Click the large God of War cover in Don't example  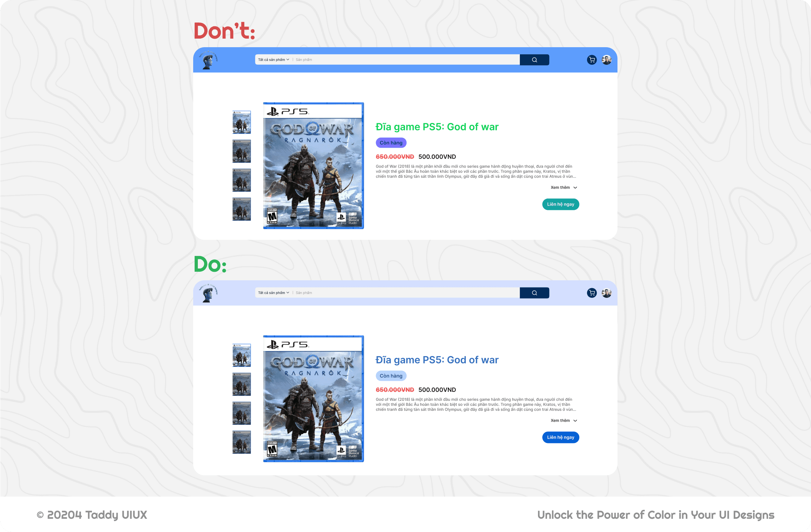[x=313, y=166]
